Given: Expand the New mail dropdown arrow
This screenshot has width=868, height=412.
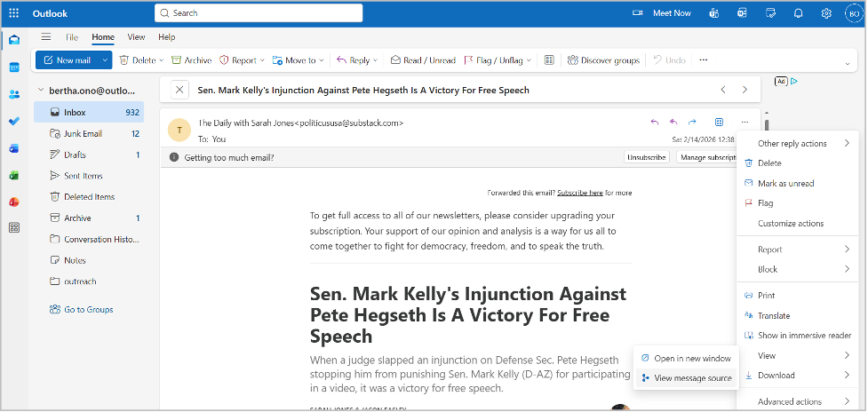Looking at the screenshot, I should click(x=106, y=60).
